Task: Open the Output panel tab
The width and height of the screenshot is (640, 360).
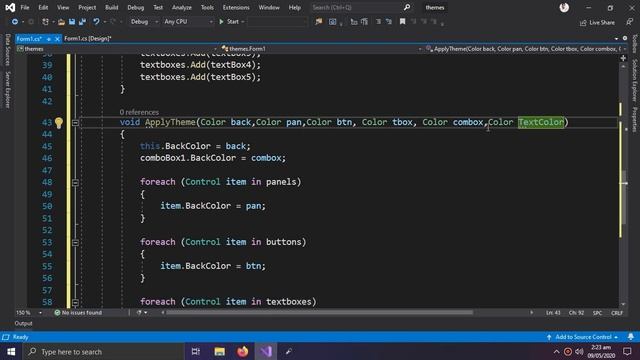Action: (23, 324)
